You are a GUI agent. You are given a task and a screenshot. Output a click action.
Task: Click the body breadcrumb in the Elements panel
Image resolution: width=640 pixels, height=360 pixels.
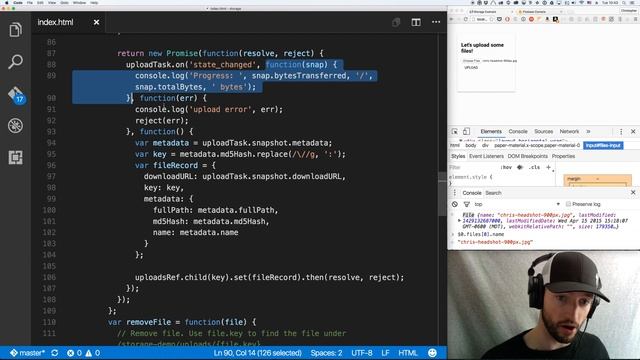[x=471, y=145]
